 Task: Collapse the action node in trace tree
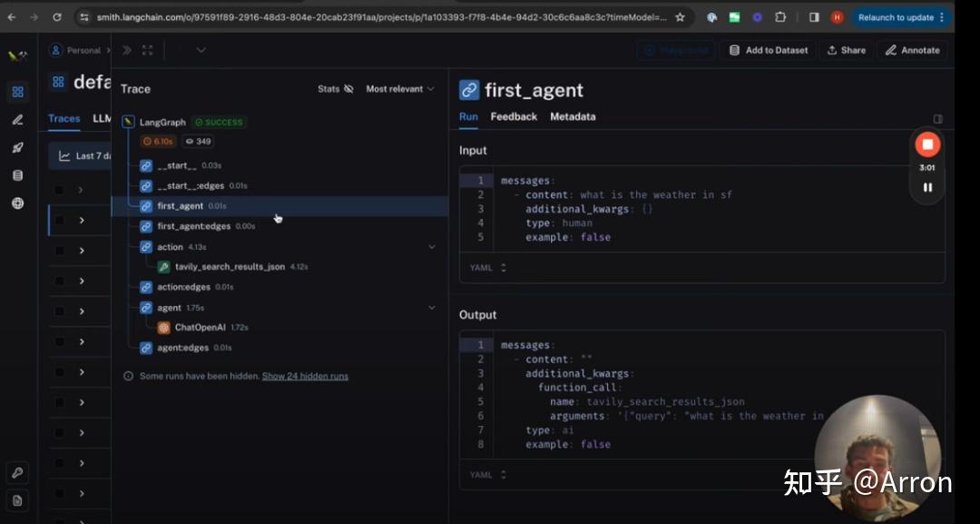pos(432,246)
